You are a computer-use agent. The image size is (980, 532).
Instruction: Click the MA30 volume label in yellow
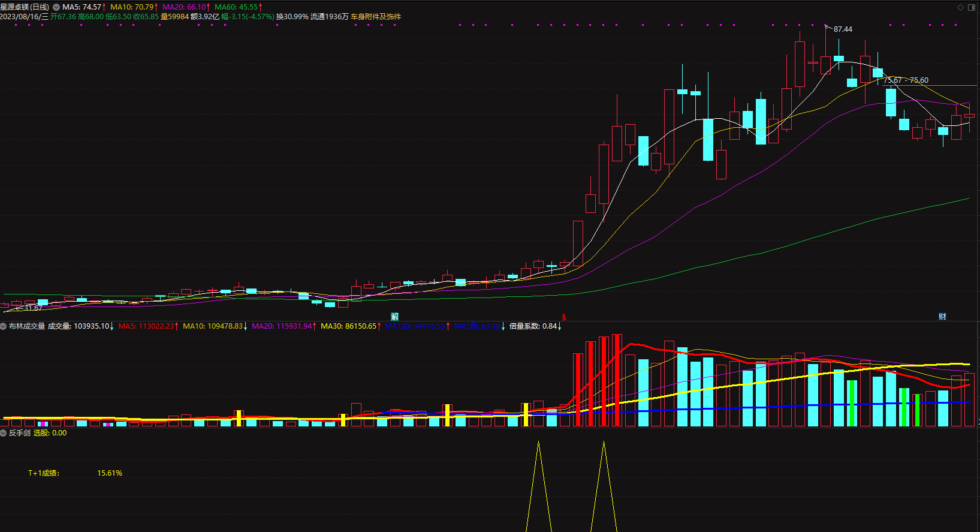349,326
